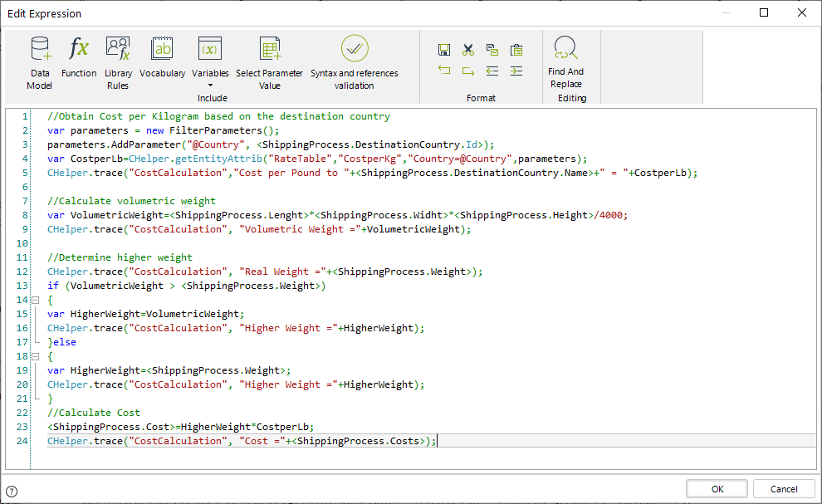Screen dimensions: 822x504
Task: Click the 'Calculate Cost' comment
Action: [93, 413]
